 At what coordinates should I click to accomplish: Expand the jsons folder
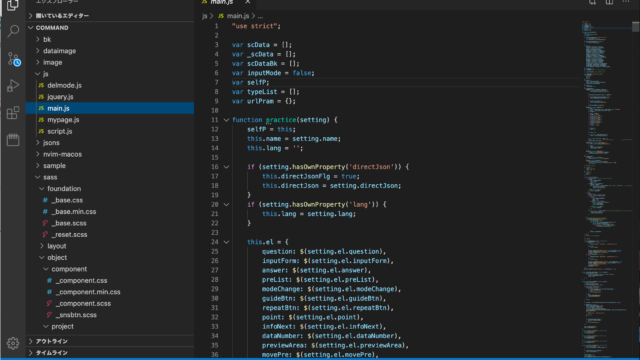pos(38,142)
